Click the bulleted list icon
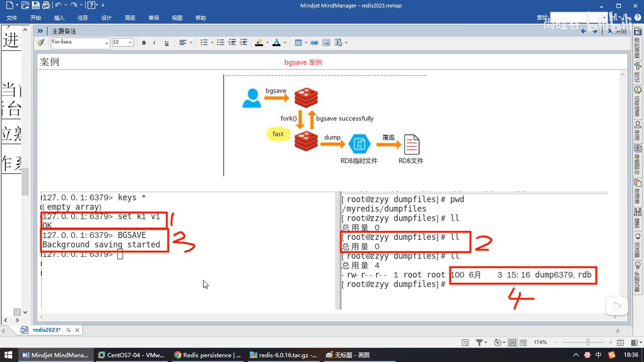The height and width of the screenshot is (362, 644). point(220,43)
